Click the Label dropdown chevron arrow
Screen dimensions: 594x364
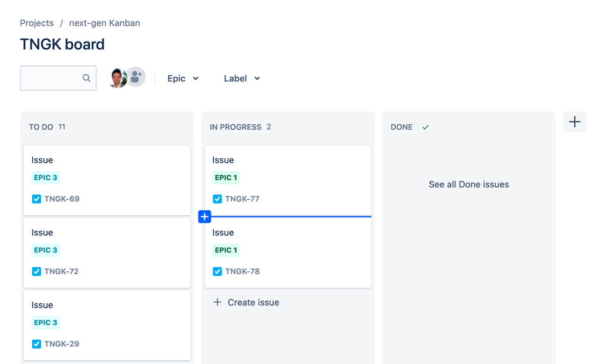[x=257, y=79]
